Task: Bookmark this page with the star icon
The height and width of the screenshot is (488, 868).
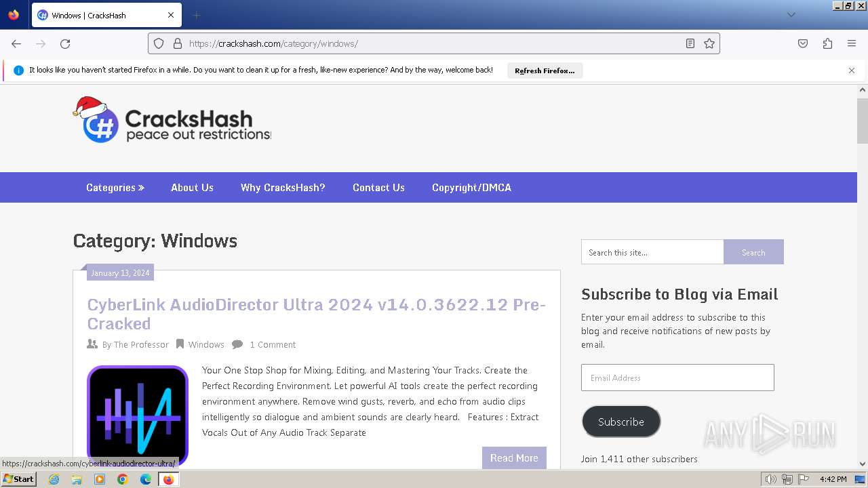Action: [x=709, y=43]
